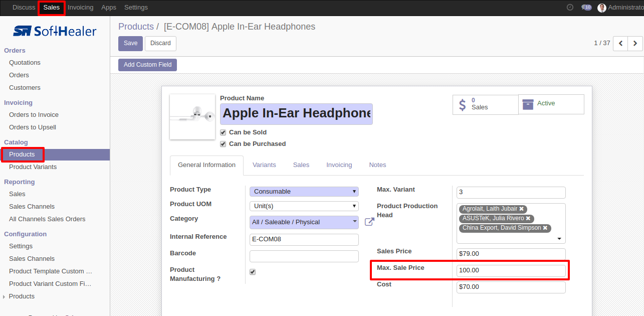Open the Product Type dropdown
The width and height of the screenshot is (644, 316).
304,192
